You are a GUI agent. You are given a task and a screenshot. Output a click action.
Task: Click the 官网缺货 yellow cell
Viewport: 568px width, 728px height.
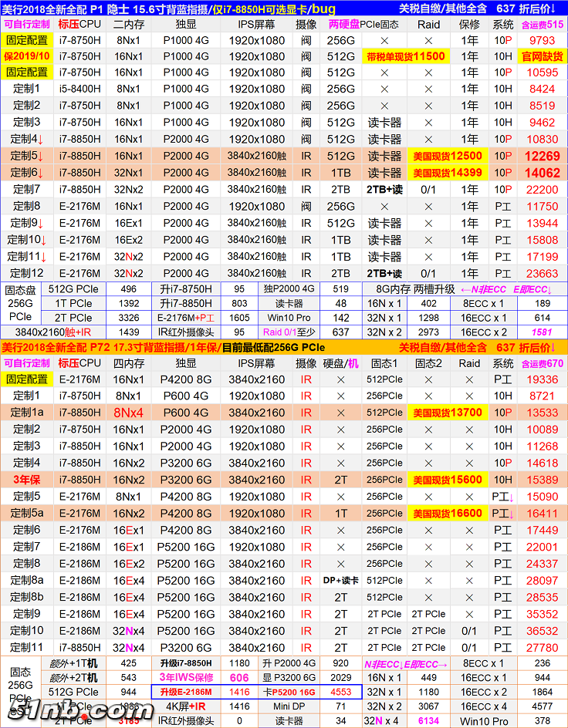[x=542, y=56]
